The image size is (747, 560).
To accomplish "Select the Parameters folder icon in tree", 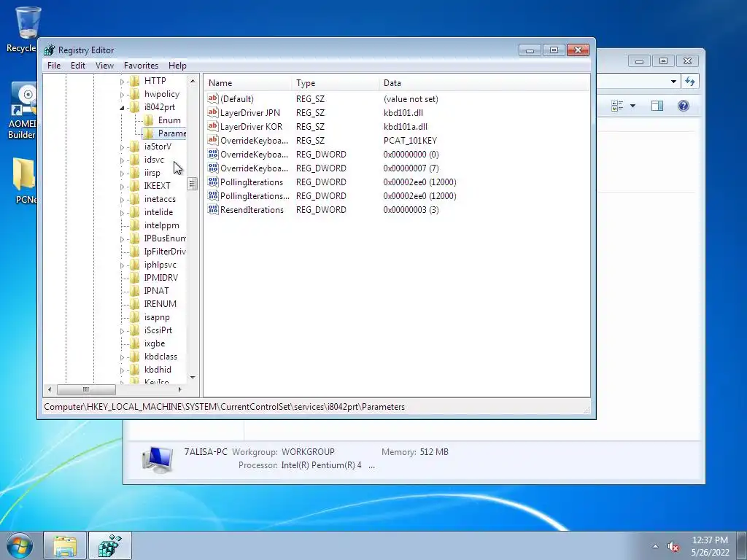I will tap(149, 133).
